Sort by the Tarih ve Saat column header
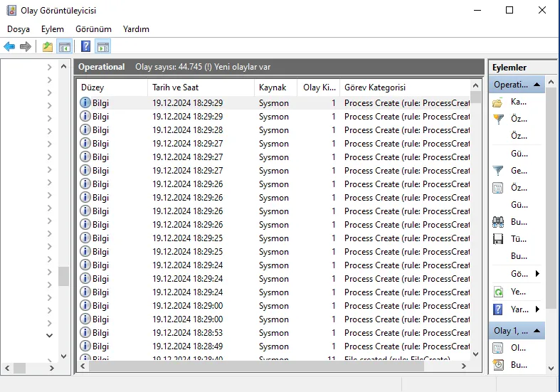560x392 pixels. click(201, 88)
